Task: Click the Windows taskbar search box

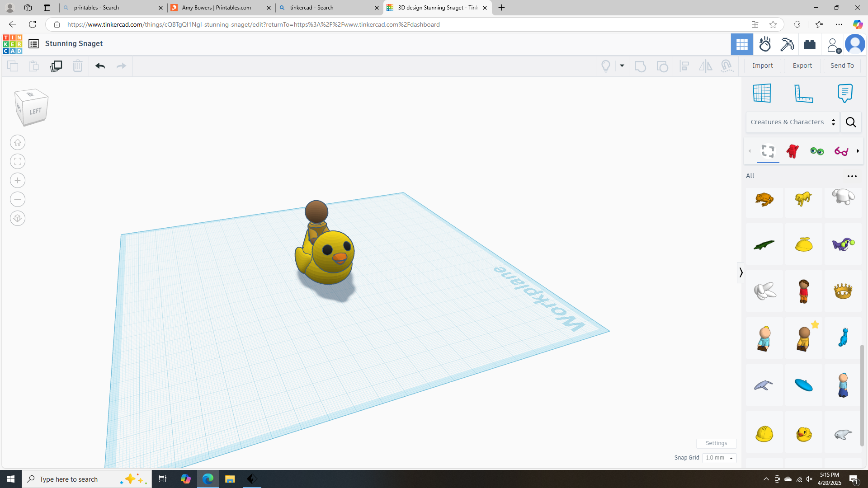Action: click(x=87, y=479)
